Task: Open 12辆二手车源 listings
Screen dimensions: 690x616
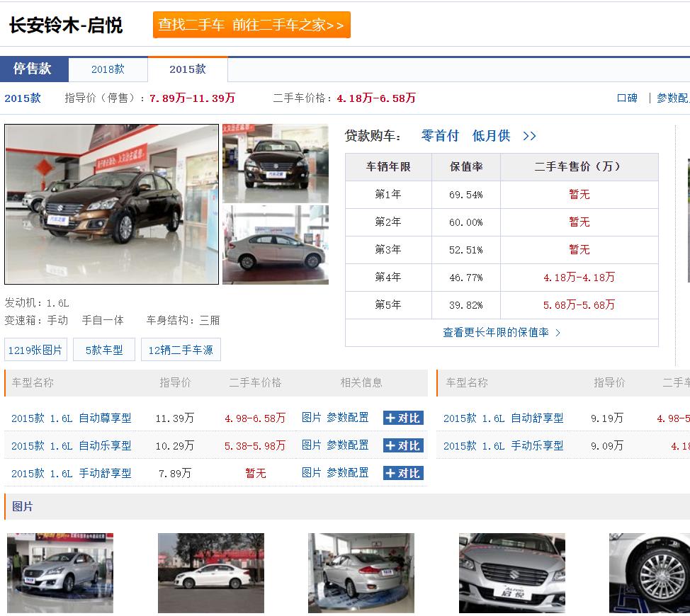Action: point(181,350)
